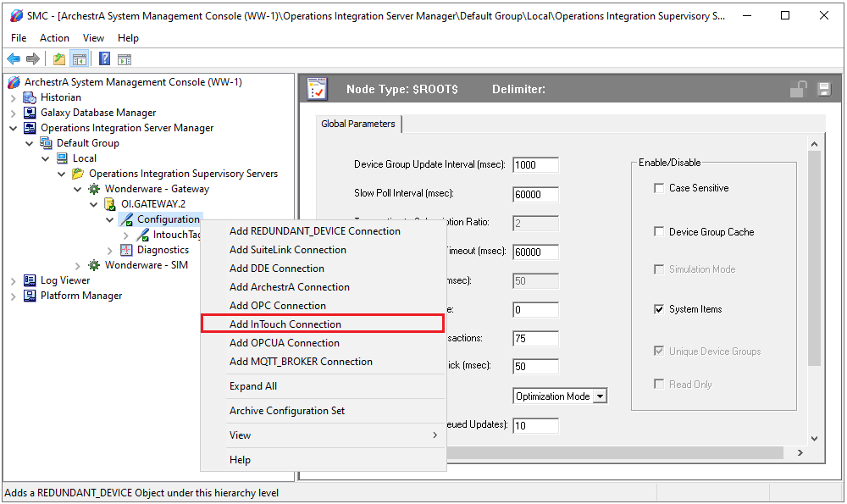Select the Global Parameters tab
The height and width of the screenshot is (504, 847).
358,124
